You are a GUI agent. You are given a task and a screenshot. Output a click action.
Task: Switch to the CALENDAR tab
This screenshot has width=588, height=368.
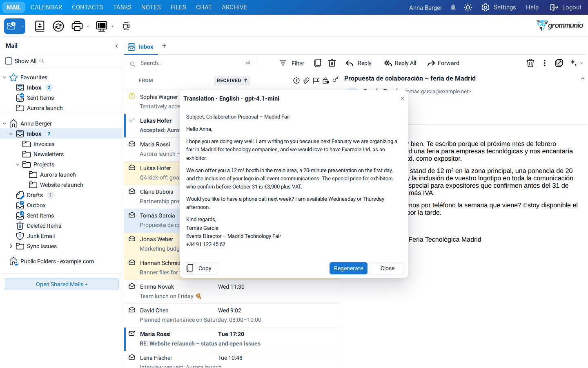click(47, 7)
